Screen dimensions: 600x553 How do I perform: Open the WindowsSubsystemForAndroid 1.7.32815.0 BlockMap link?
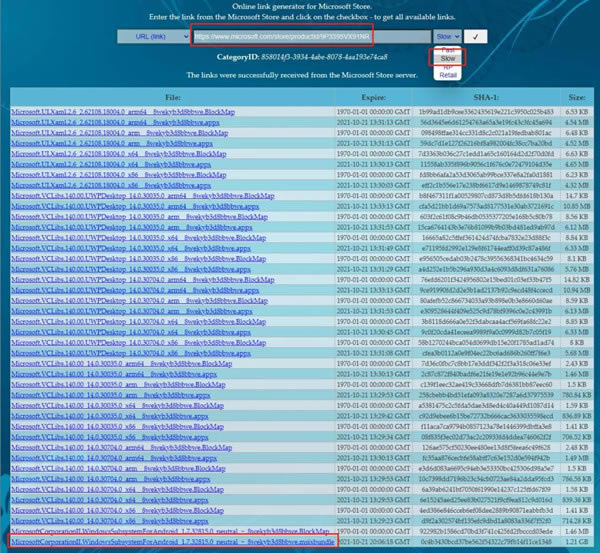point(170,531)
